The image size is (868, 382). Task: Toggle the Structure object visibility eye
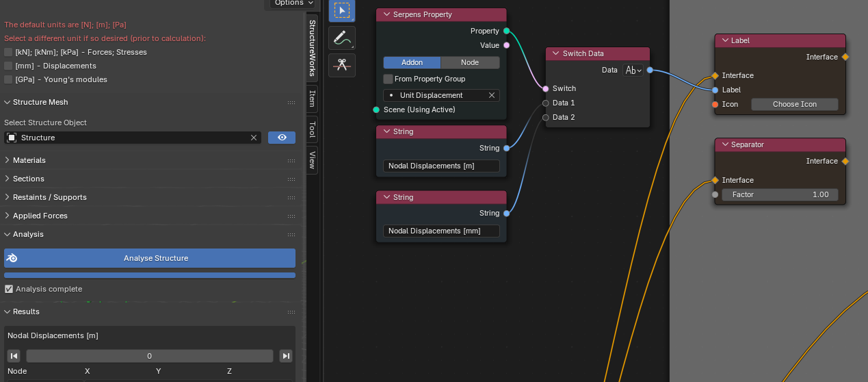[x=281, y=138]
